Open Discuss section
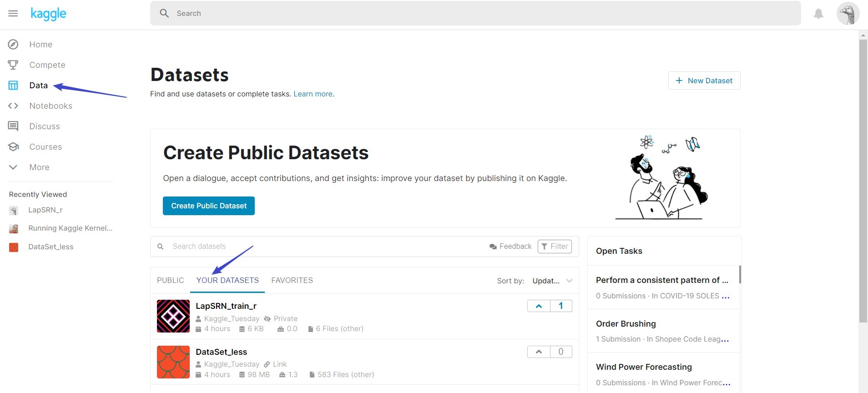This screenshot has width=868, height=393. 45,126
